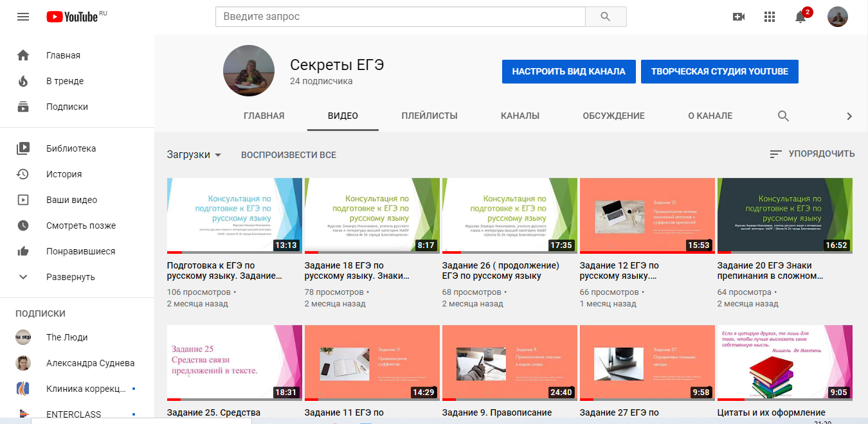Switch to the ГЛАВНАЯ channel tab

click(x=264, y=116)
